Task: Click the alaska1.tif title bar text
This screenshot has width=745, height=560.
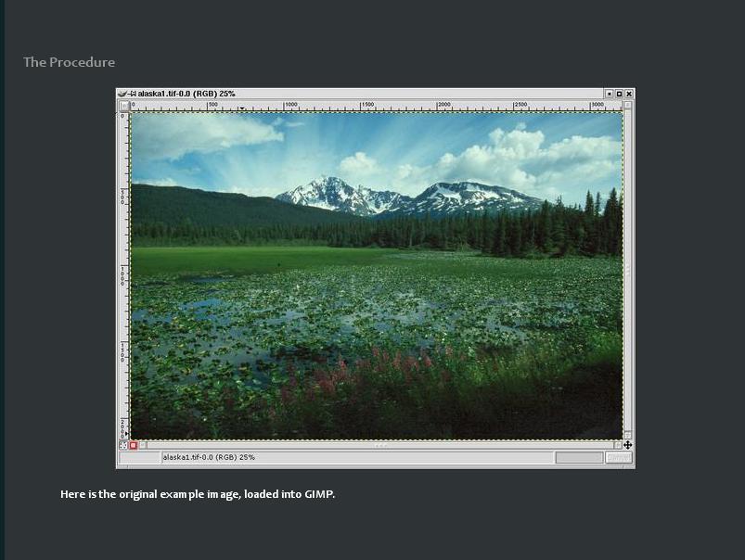Action: 186,94
